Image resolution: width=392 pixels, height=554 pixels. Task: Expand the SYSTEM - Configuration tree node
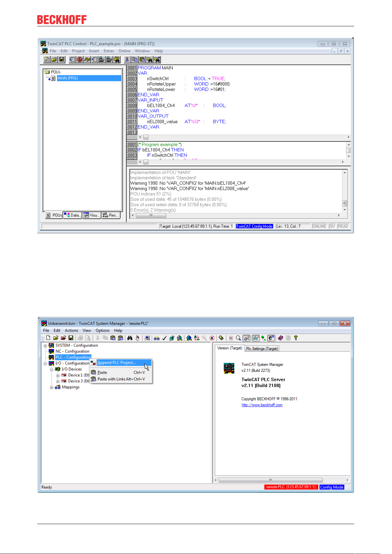click(x=45, y=346)
